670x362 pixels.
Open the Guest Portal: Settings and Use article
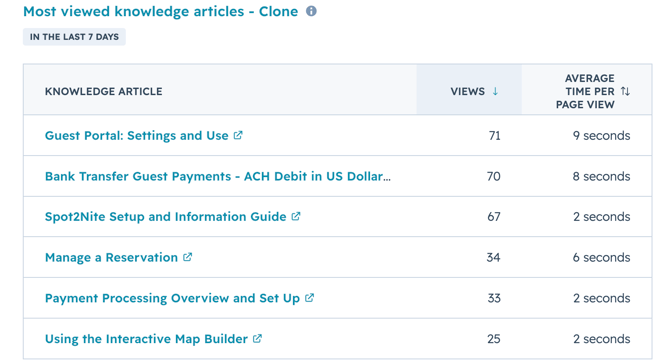click(x=137, y=135)
